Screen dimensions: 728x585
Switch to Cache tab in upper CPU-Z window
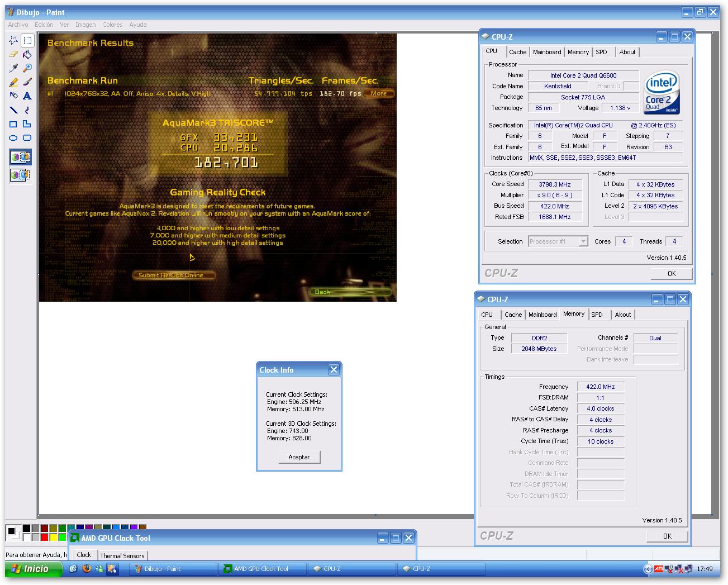(x=517, y=52)
